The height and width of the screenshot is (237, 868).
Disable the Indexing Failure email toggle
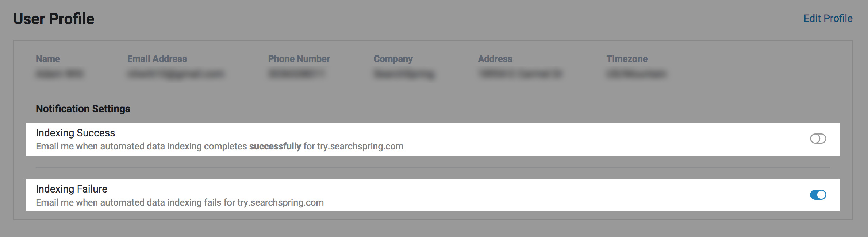tap(818, 195)
